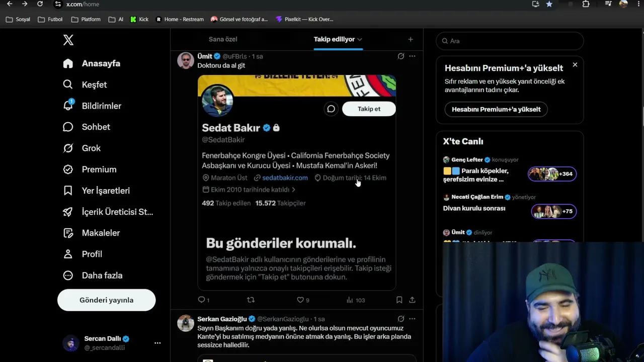Bookmark Ümit's post

click(x=399, y=300)
